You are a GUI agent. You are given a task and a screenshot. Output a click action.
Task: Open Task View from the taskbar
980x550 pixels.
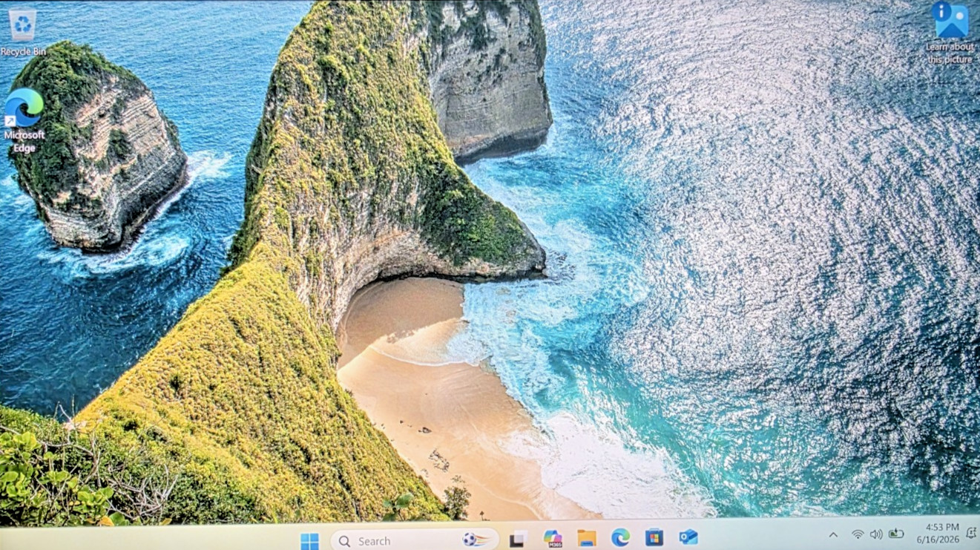[519, 539]
